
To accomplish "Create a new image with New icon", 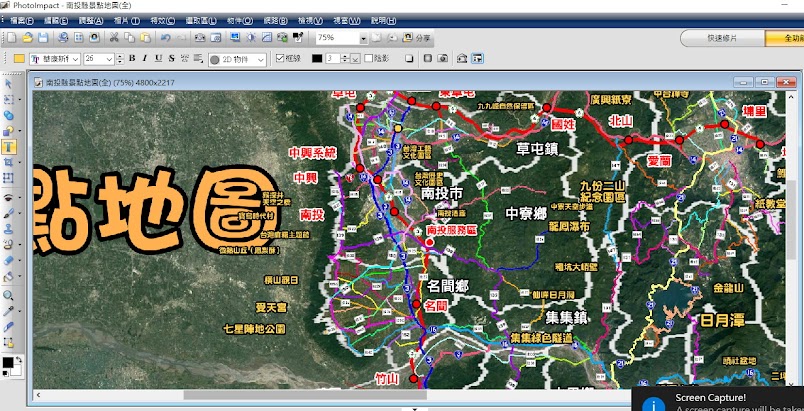I will coord(11,37).
